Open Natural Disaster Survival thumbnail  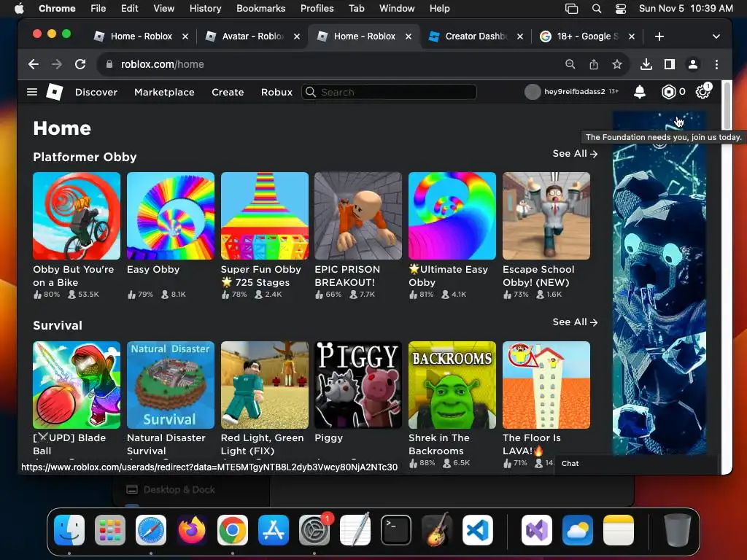[171, 385]
